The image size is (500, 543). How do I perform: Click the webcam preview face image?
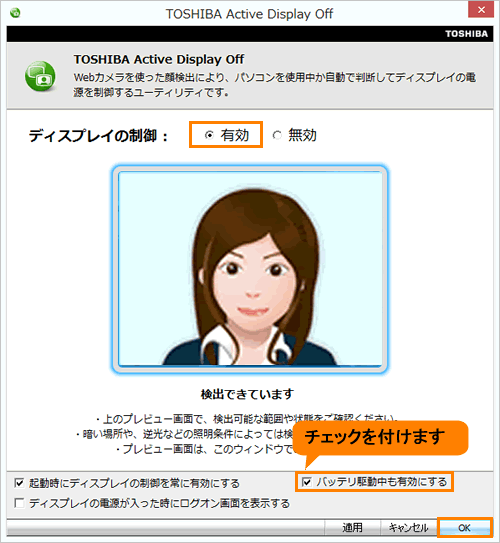tap(250, 269)
